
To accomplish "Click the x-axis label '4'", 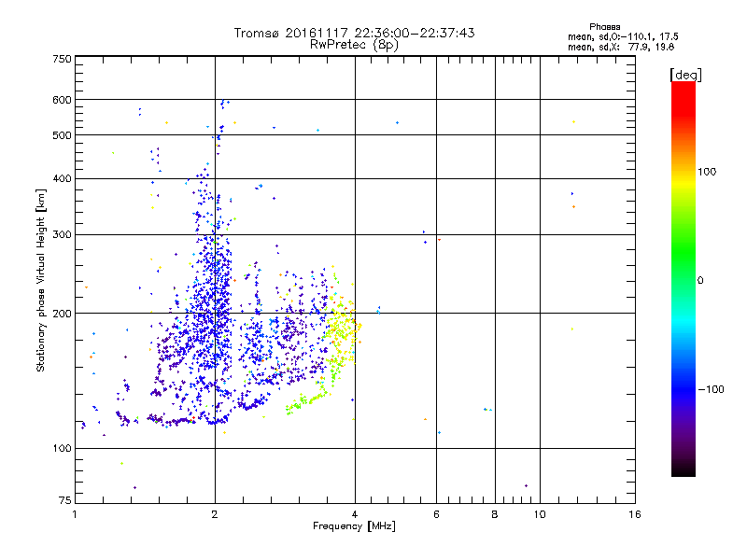I will tap(355, 514).
